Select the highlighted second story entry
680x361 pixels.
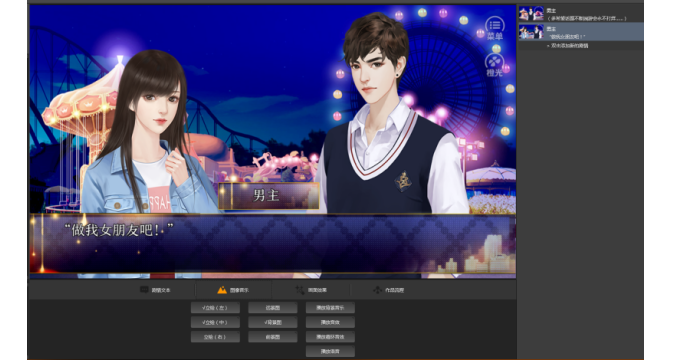click(581, 32)
